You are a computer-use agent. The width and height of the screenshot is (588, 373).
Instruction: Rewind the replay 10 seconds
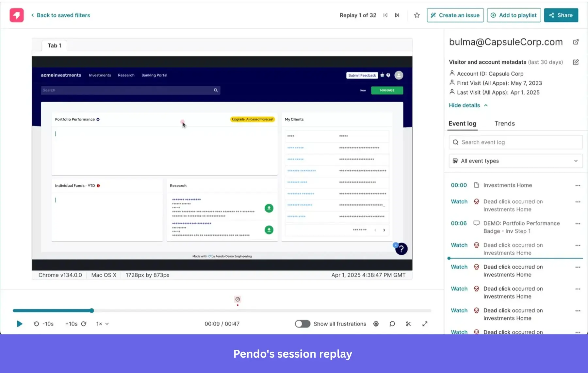pos(43,324)
